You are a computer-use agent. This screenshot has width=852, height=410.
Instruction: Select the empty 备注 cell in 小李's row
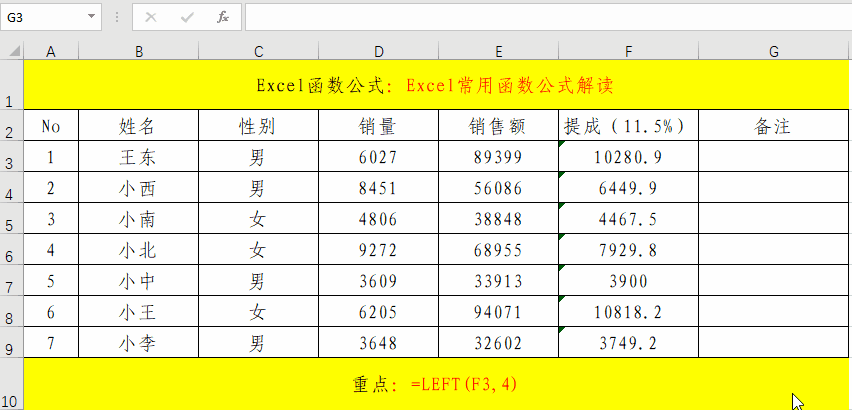(x=774, y=342)
